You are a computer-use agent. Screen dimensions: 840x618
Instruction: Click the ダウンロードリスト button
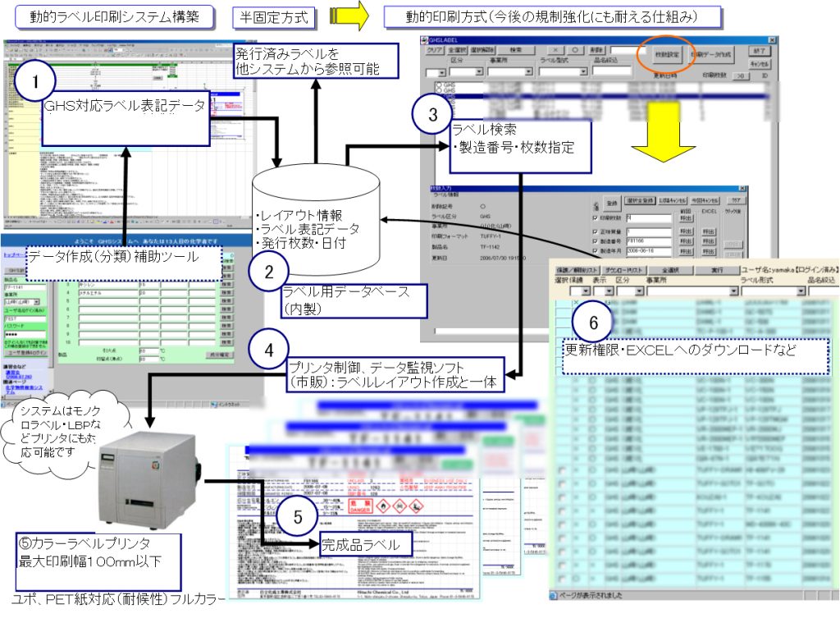627,269
